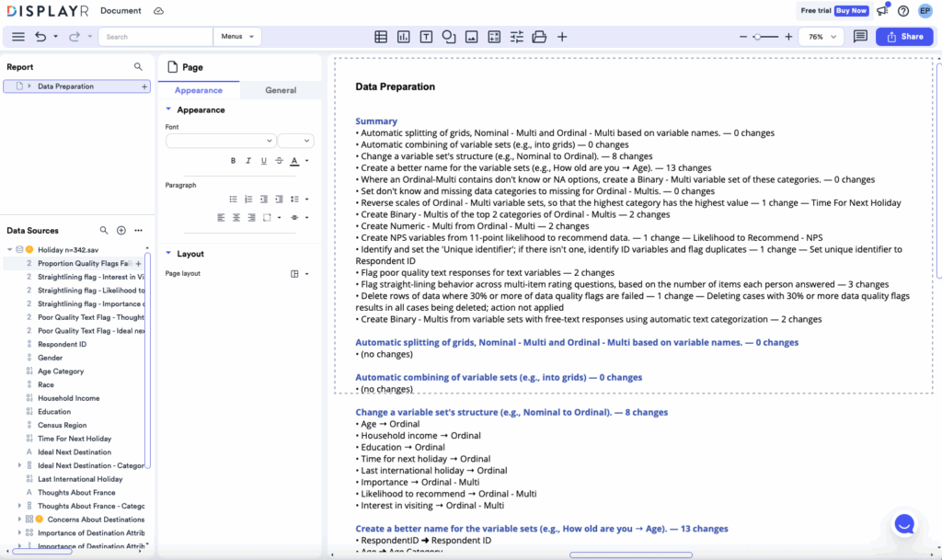Collapse the Holiday n=342.sav data set
The image size is (942, 560).
pyautogui.click(x=9, y=249)
